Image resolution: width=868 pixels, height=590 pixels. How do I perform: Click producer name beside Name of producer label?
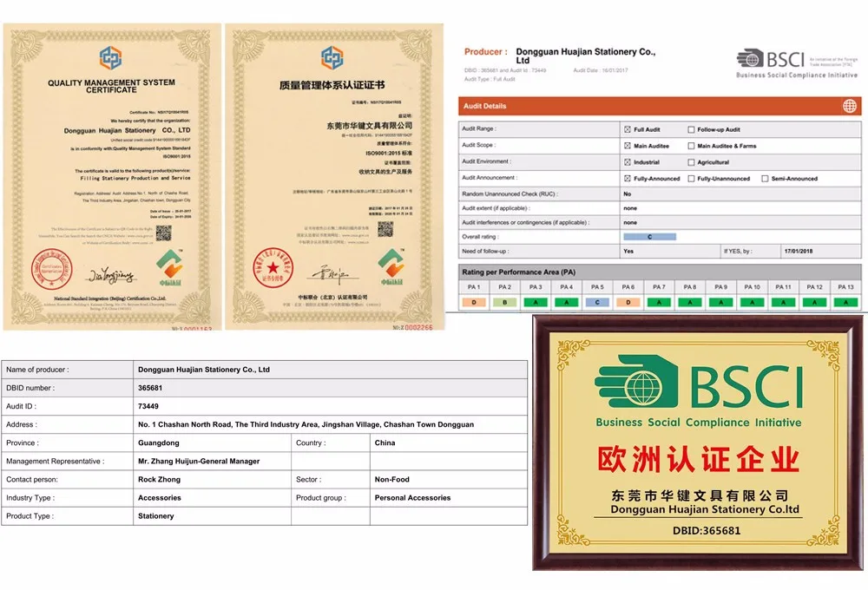pyautogui.click(x=204, y=370)
